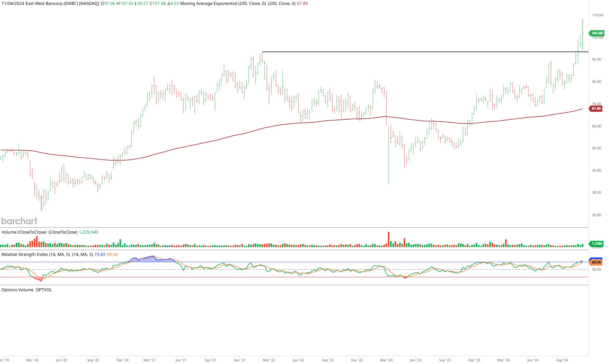
Task: Click the Mar '23 date axis label
Action: tap(386, 360)
